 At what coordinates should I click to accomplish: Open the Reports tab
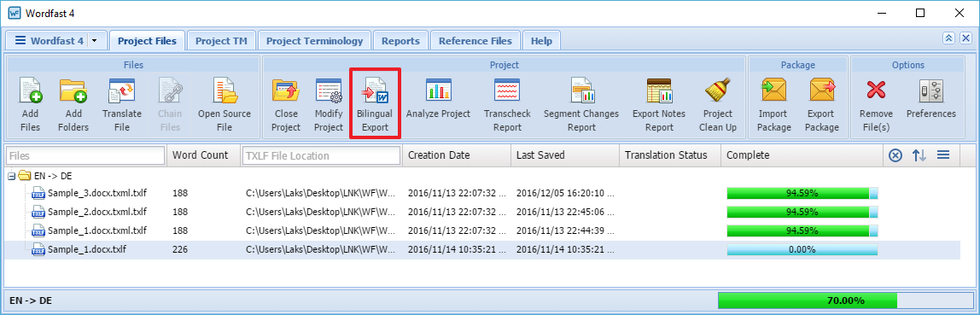(x=400, y=41)
